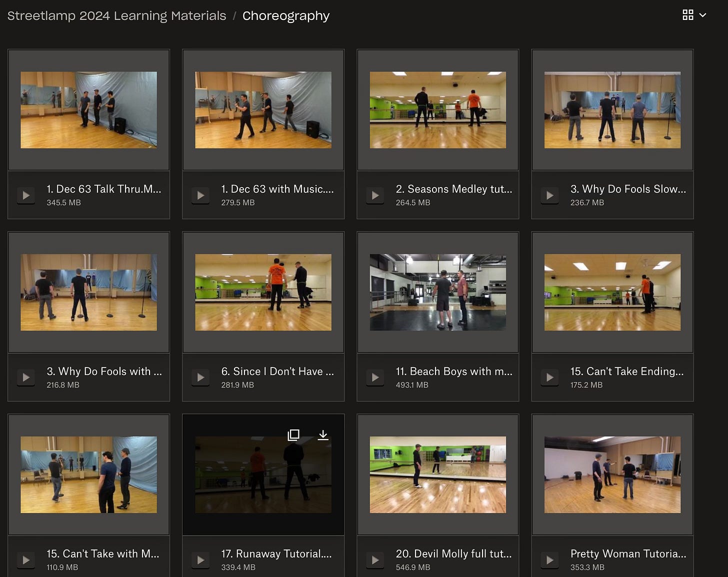The image size is (728, 577).
Task: Play icon for 1. Dec 63 Talk Thru
Action: coord(26,195)
